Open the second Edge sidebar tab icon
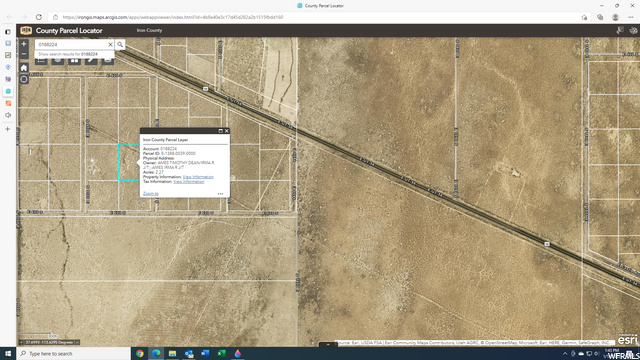The height and width of the screenshot is (360, 640). 8,43
